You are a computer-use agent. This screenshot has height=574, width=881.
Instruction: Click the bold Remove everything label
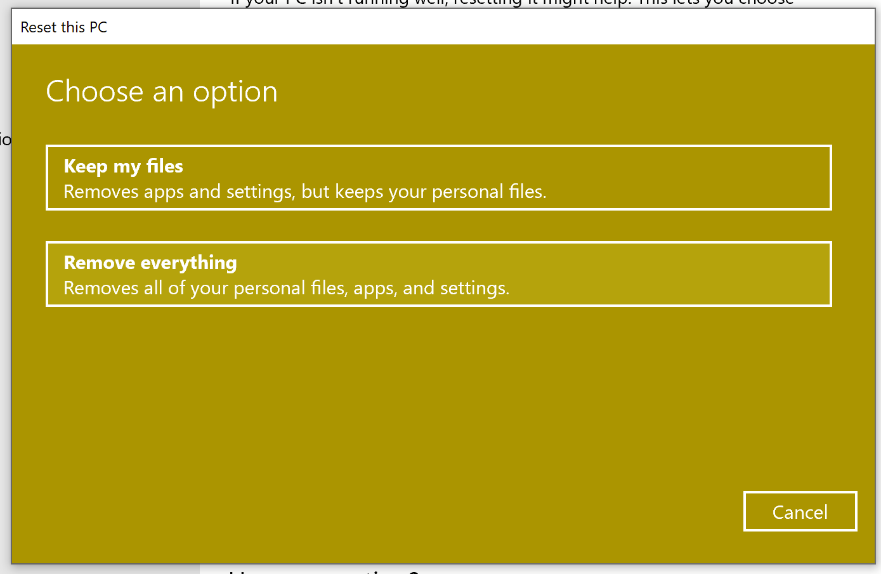tap(150, 262)
